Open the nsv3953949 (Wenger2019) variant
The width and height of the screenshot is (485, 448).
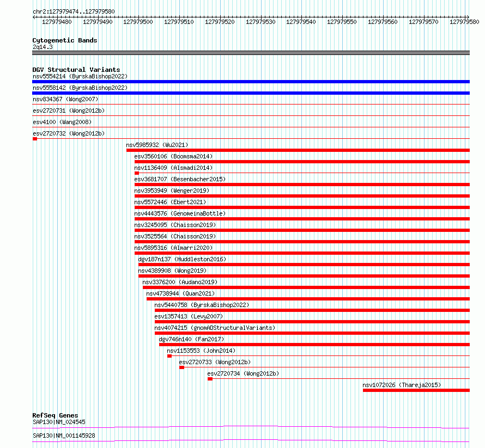[x=172, y=191]
